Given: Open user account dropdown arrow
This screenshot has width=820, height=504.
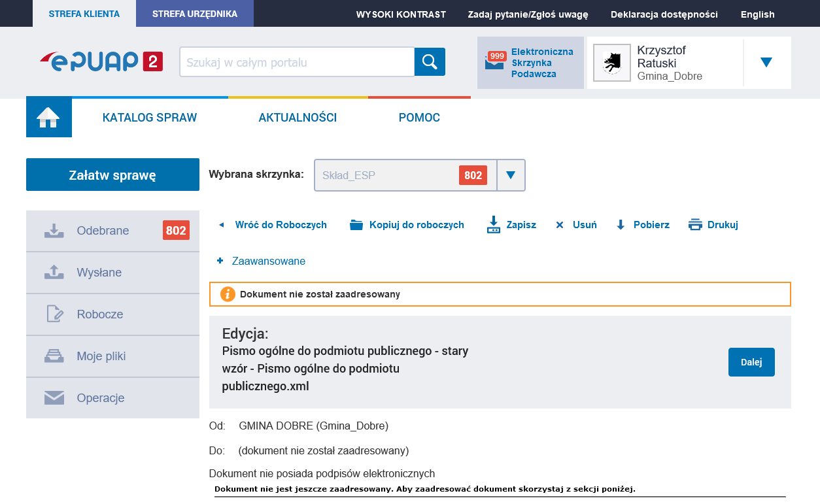Looking at the screenshot, I should [766, 63].
